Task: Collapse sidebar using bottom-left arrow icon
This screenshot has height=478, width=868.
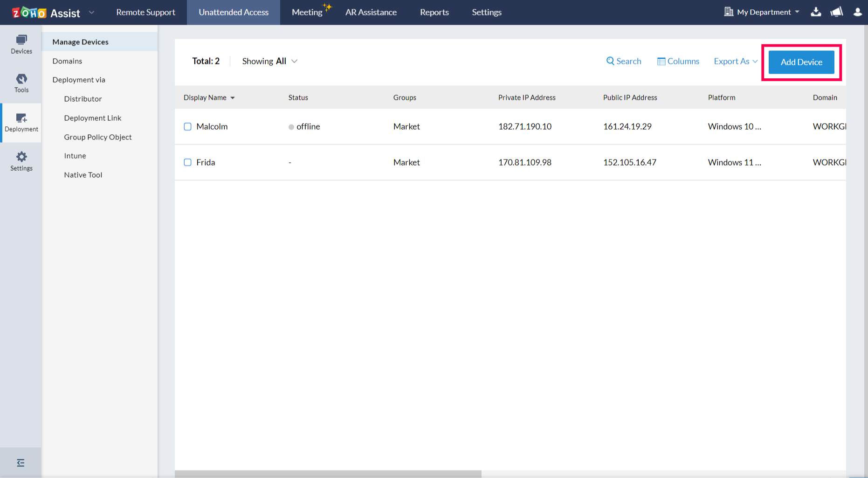Action: 21,462
